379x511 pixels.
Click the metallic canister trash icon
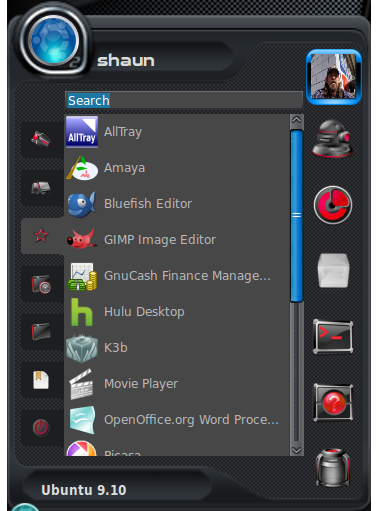click(x=333, y=468)
